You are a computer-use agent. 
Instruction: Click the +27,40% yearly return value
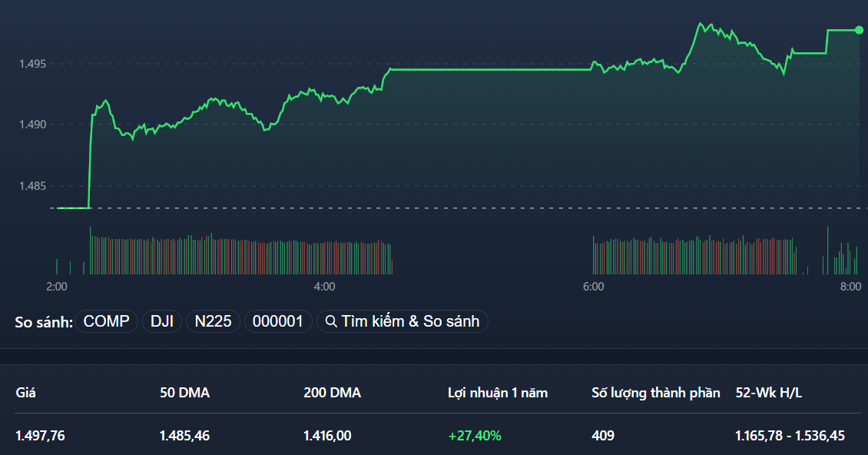[x=474, y=435]
